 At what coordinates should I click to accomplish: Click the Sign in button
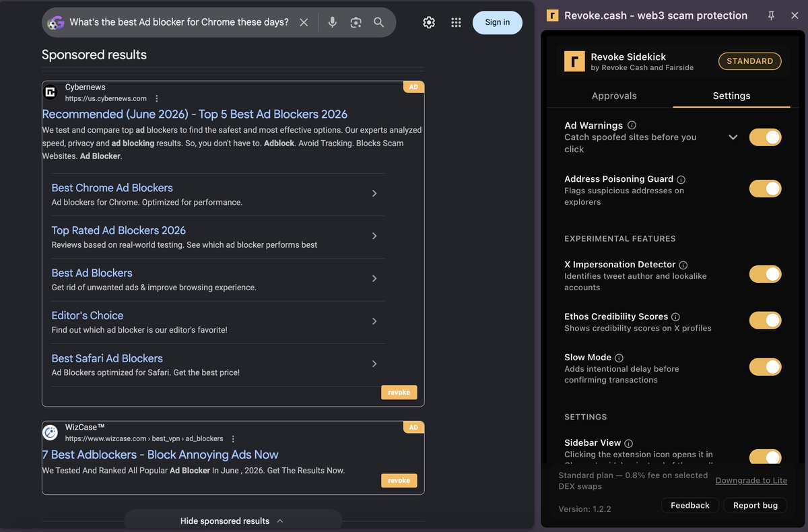click(x=498, y=22)
